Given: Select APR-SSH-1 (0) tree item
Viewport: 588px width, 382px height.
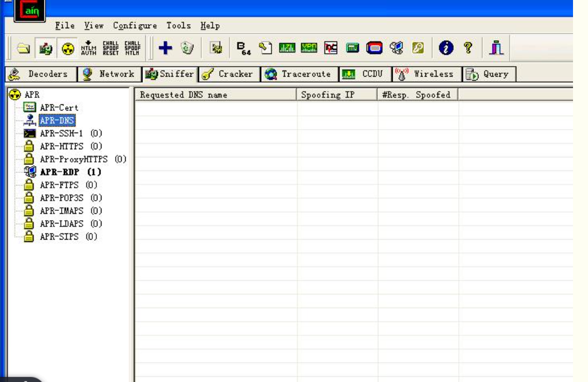Looking at the screenshot, I should [x=71, y=134].
